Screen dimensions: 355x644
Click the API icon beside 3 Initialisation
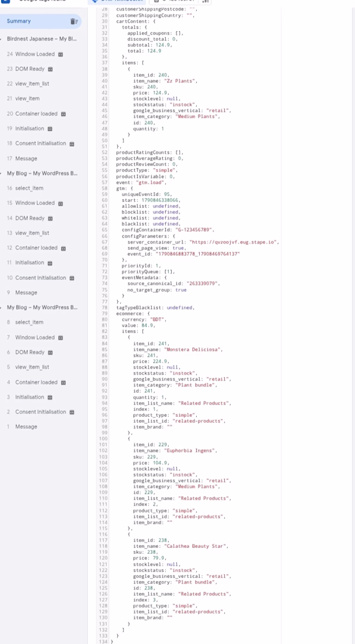[x=50, y=397]
